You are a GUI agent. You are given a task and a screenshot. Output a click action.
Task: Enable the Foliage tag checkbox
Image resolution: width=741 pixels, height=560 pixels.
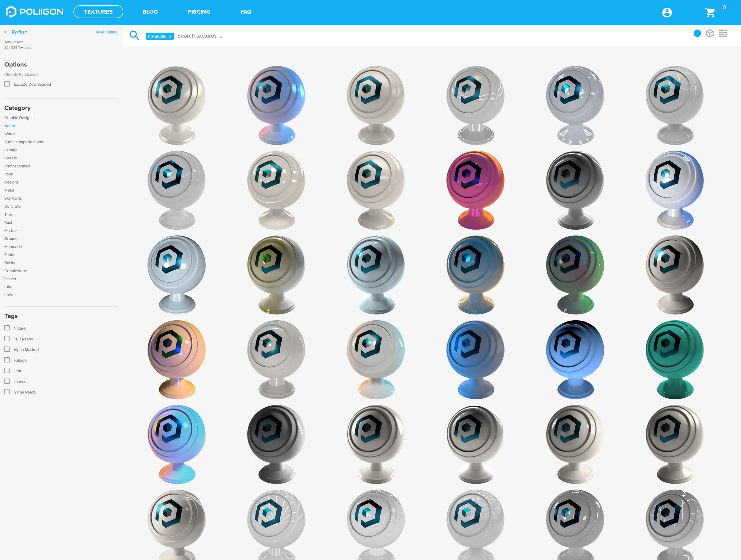point(7,360)
